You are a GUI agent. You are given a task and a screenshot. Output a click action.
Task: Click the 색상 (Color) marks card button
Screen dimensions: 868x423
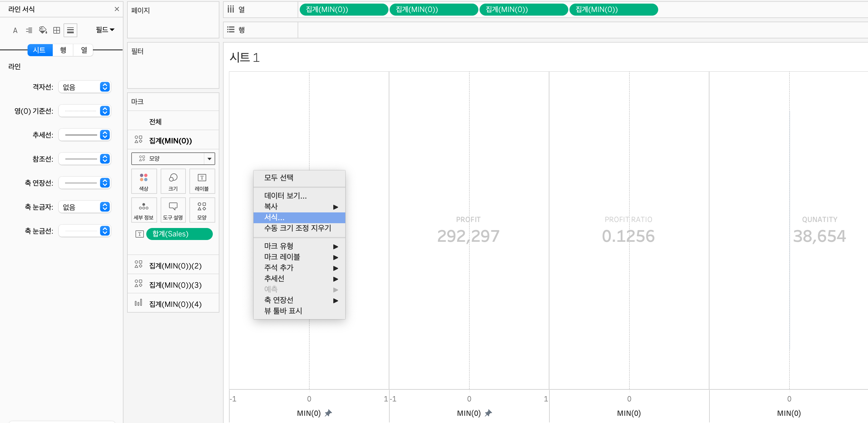pos(144,181)
